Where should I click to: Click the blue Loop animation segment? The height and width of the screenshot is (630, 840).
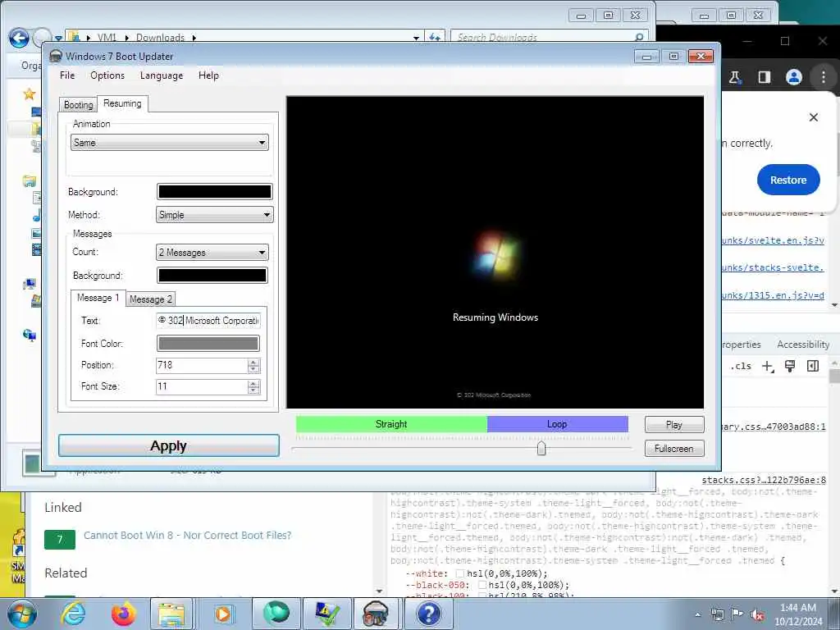click(x=557, y=424)
